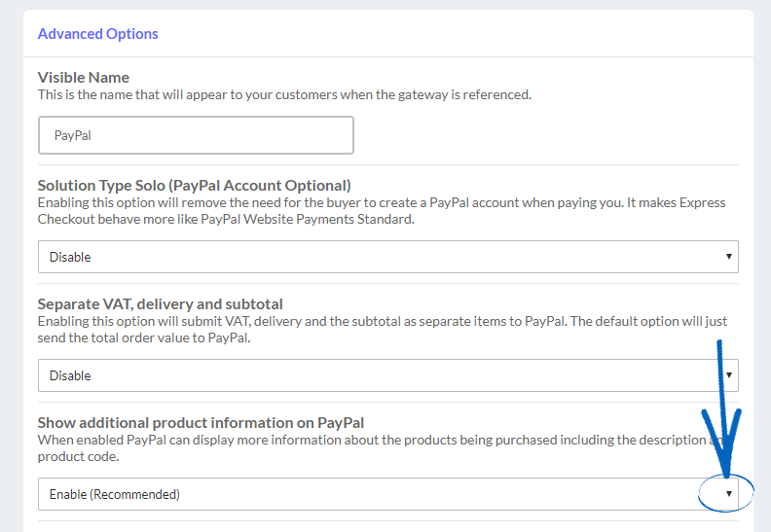Click the circled arrow of the Enable (Recommended) dropdown
This screenshot has width=771, height=532.
coord(728,494)
